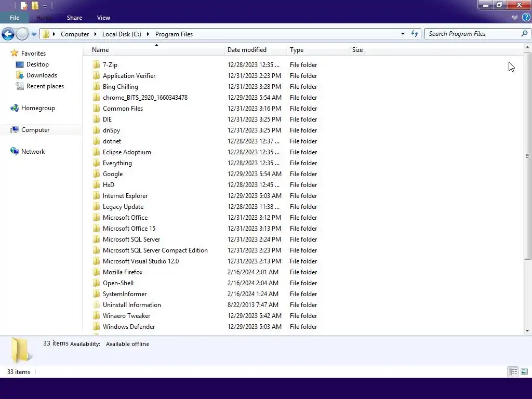Go back using the Back arrow button
The height and width of the screenshot is (399, 532).
[x=8, y=34]
